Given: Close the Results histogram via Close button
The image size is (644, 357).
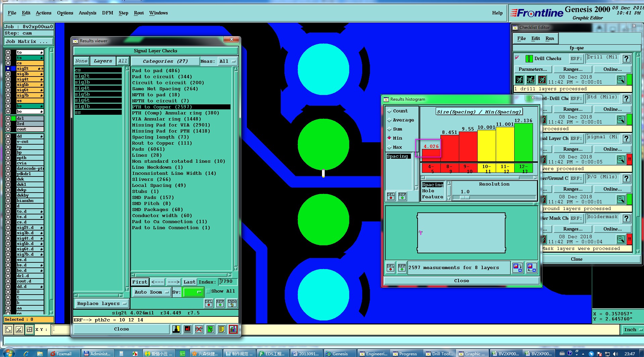Looking at the screenshot, I should point(462,281).
